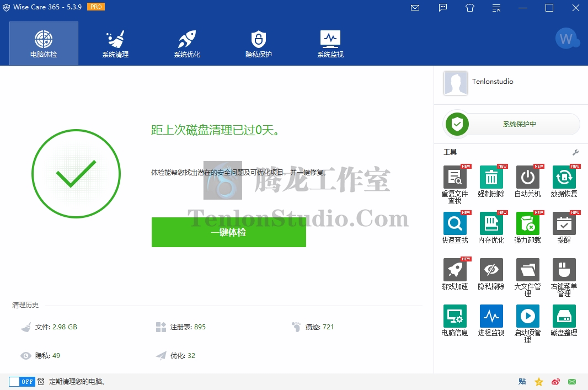Screen dimensions: 588x390
Task: Click the green 一键体检 checkup button
Action: [229, 232]
